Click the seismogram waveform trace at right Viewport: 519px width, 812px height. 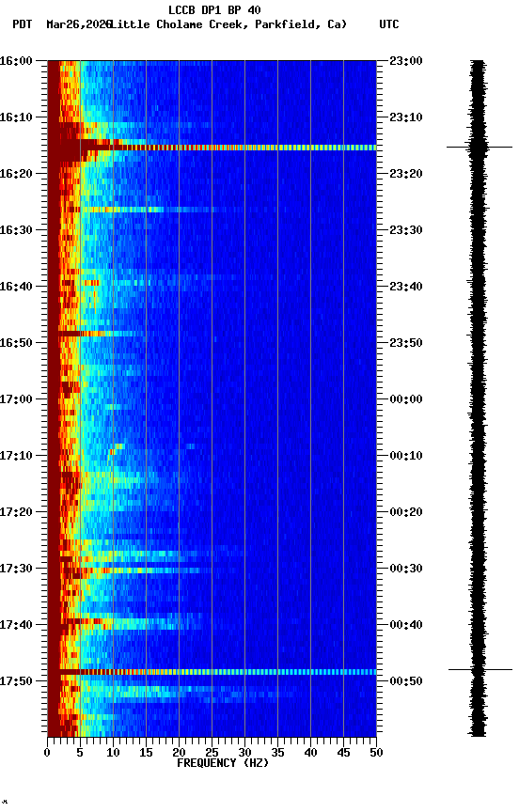tap(478, 398)
